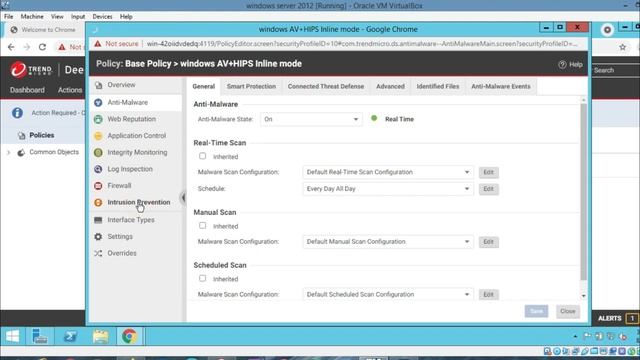Screen dimensions: 640x360
Task: Open the Settings gear icon
Action: (98, 237)
